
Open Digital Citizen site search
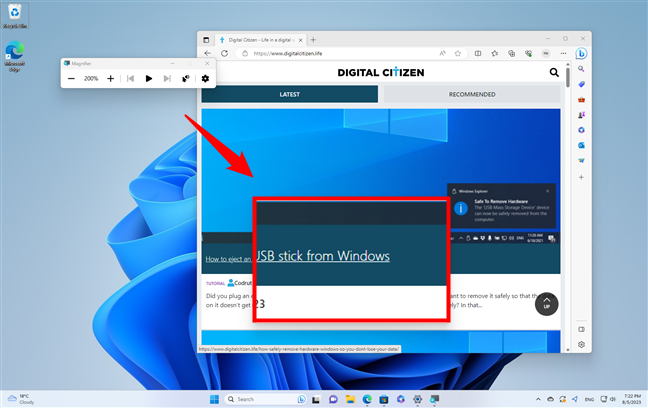click(x=554, y=73)
